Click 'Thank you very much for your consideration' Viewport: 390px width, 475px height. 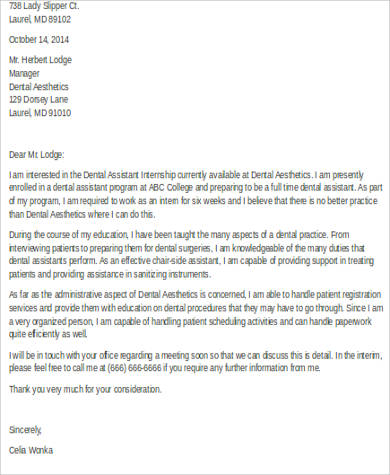point(85,389)
